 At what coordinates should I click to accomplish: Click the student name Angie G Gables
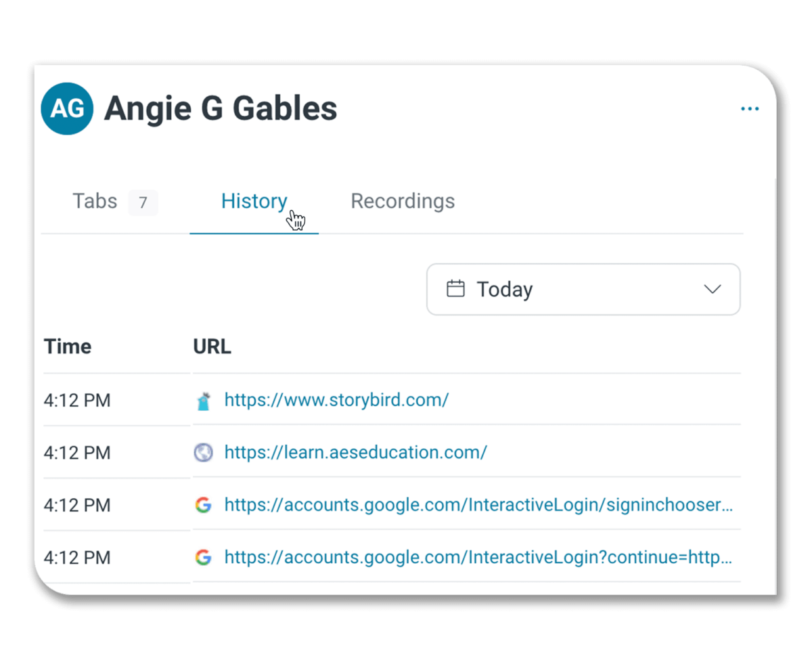click(221, 109)
